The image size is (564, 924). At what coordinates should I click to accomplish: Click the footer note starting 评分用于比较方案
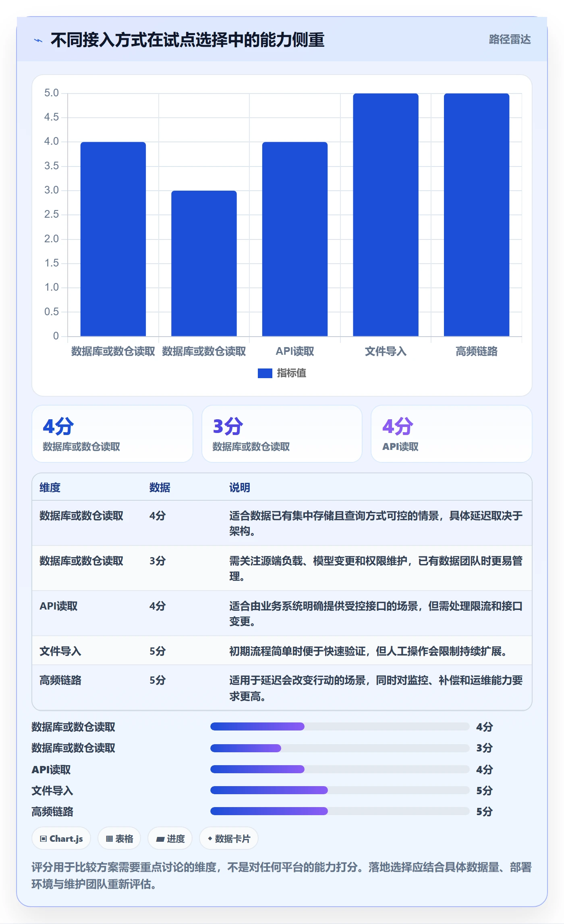[x=282, y=876]
